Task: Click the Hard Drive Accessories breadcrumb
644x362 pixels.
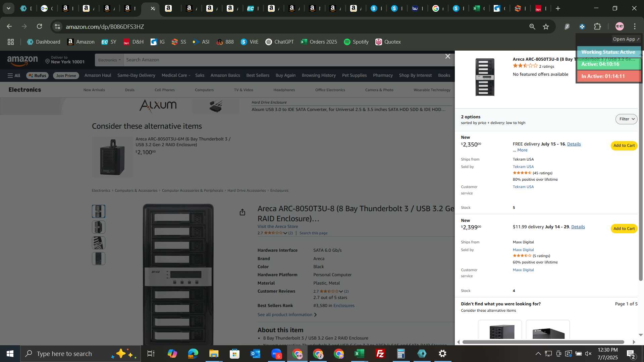Action: (x=247, y=190)
